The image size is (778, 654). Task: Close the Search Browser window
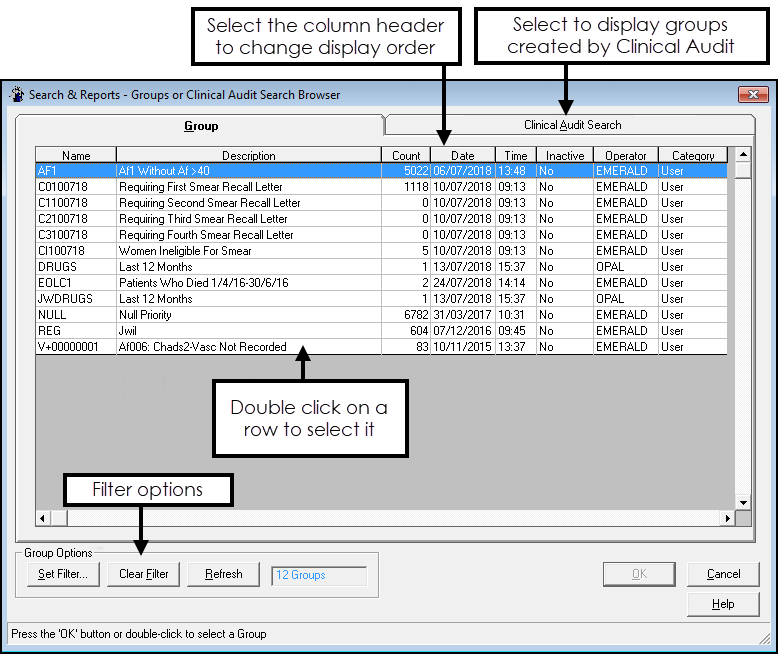pos(752,95)
